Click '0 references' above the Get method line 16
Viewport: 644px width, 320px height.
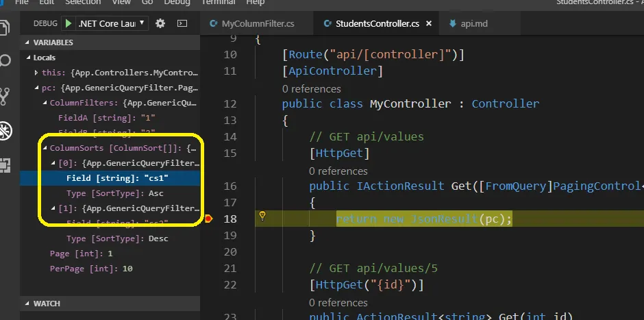pyautogui.click(x=338, y=171)
